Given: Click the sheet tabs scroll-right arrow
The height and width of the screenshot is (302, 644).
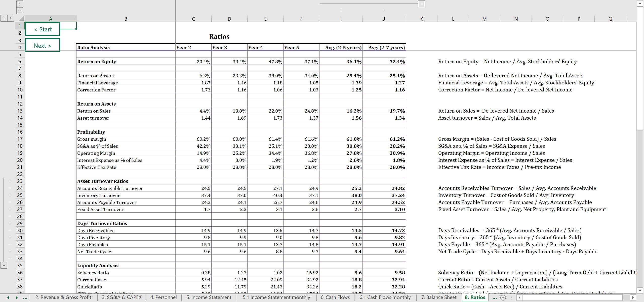Looking at the screenshot, I should tap(17, 297).
